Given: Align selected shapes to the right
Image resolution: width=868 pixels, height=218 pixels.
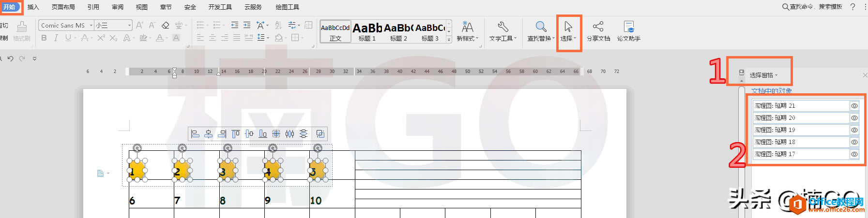Looking at the screenshot, I should [x=222, y=134].
